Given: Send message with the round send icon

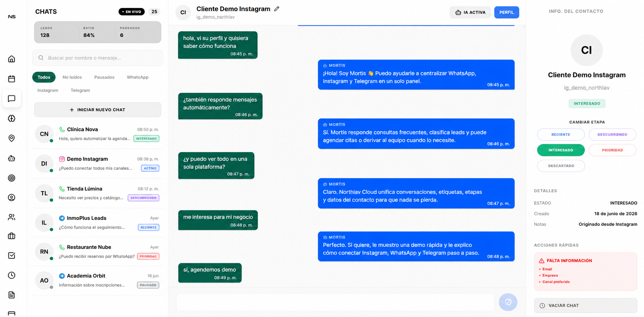Looking at the screenshot, I should 508,302.
